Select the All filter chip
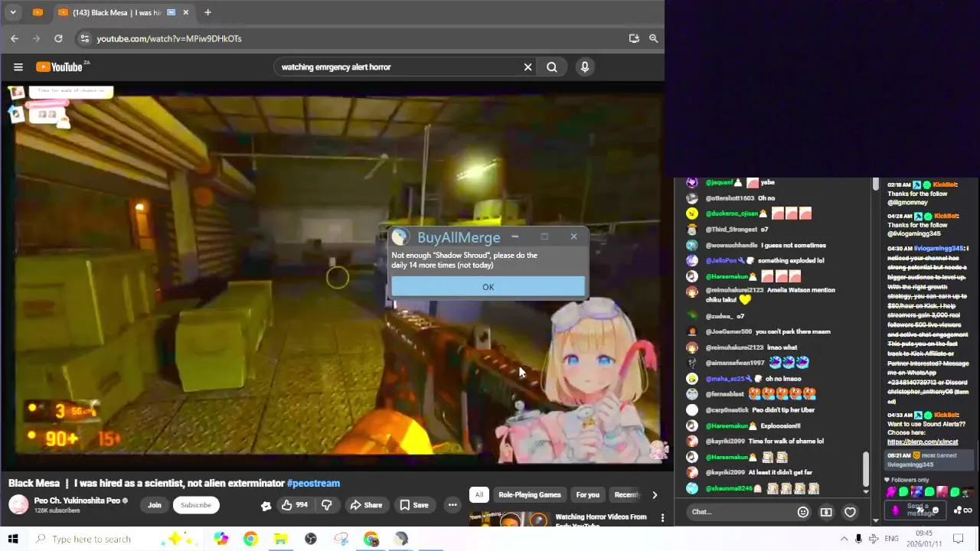 479,495
